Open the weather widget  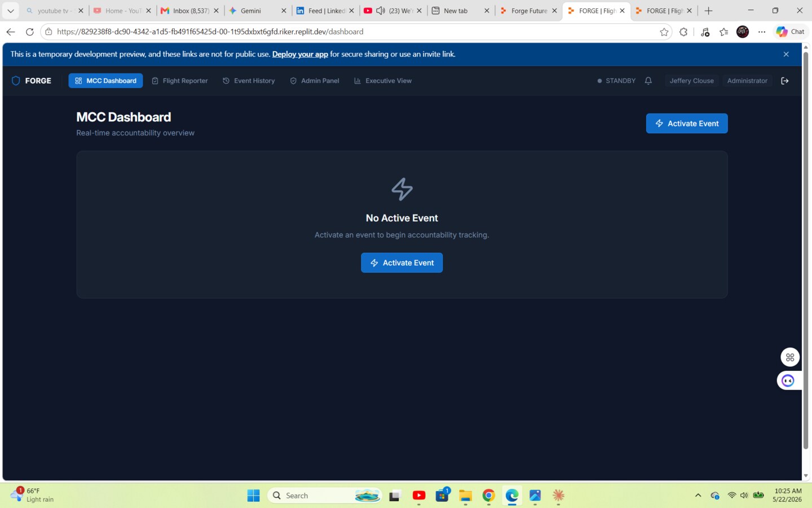(x=33, y=495)
